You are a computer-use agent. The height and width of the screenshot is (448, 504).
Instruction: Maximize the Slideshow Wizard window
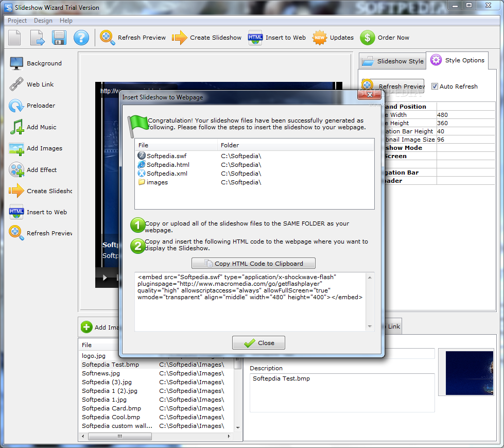[469, 5]
